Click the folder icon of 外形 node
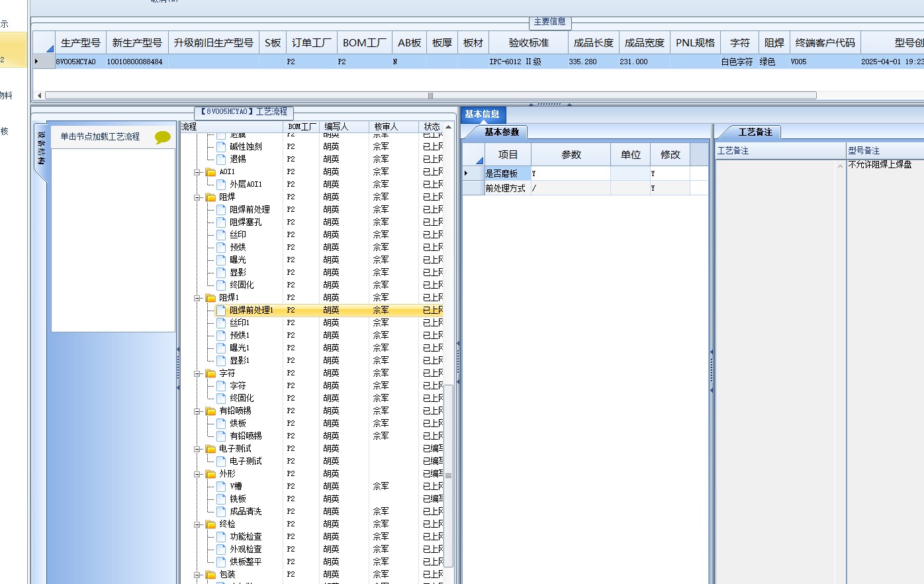924x584 pixels. point(210,473)
